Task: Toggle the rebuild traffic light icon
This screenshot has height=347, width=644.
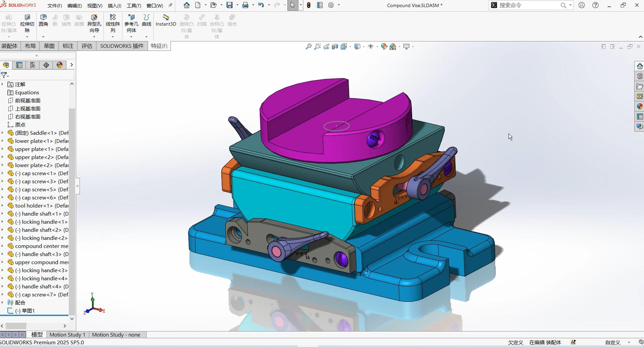Action: 309,5
